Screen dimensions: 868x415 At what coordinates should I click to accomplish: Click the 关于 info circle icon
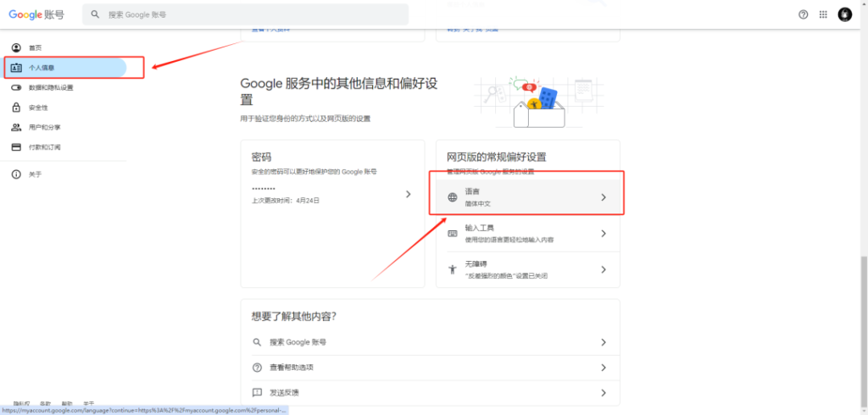coord(16,174)
